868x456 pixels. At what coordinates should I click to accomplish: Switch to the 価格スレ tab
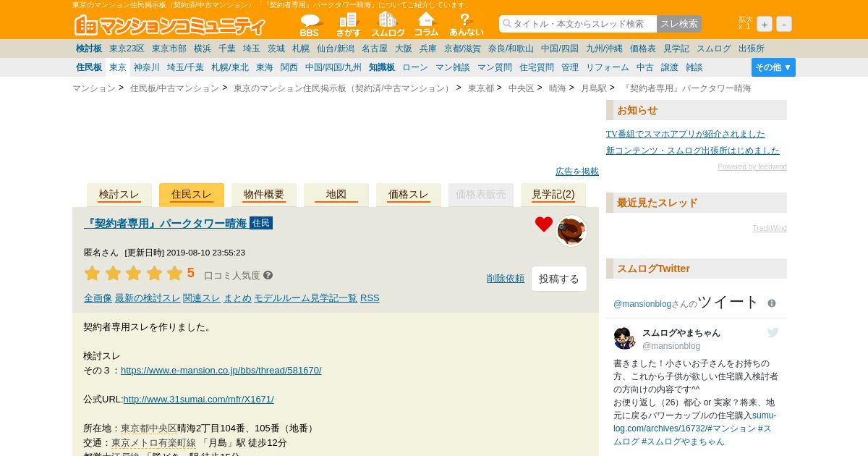409,195
